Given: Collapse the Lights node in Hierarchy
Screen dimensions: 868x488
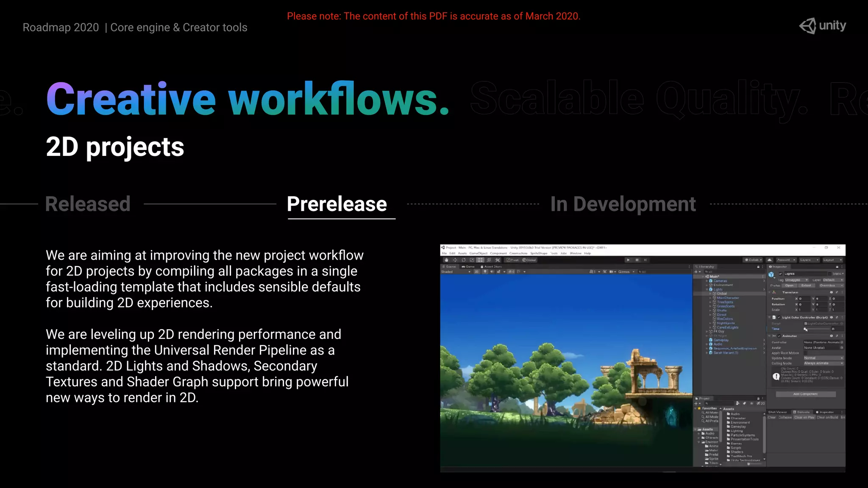Looking at the screenshot, I should pos(707,289).
